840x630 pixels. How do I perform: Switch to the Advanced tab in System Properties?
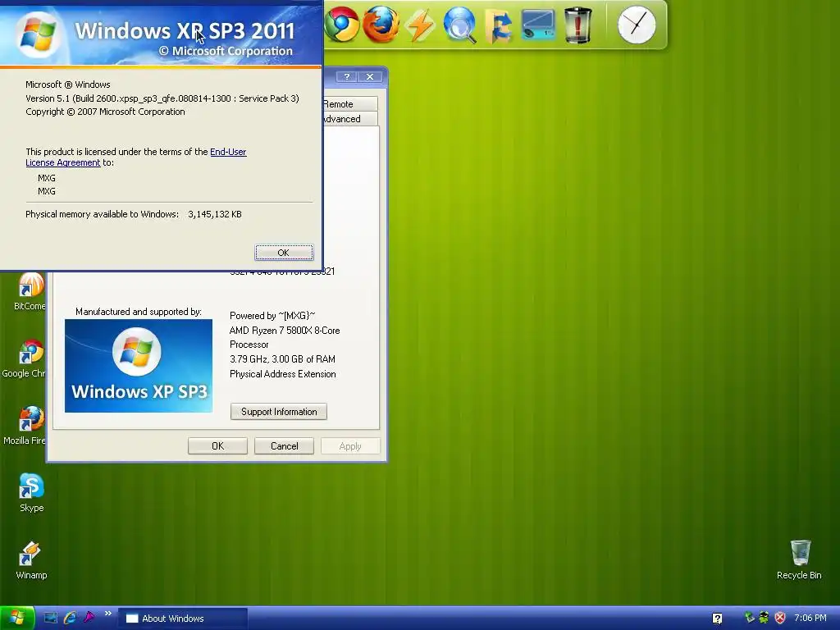[x=349, y=118]
